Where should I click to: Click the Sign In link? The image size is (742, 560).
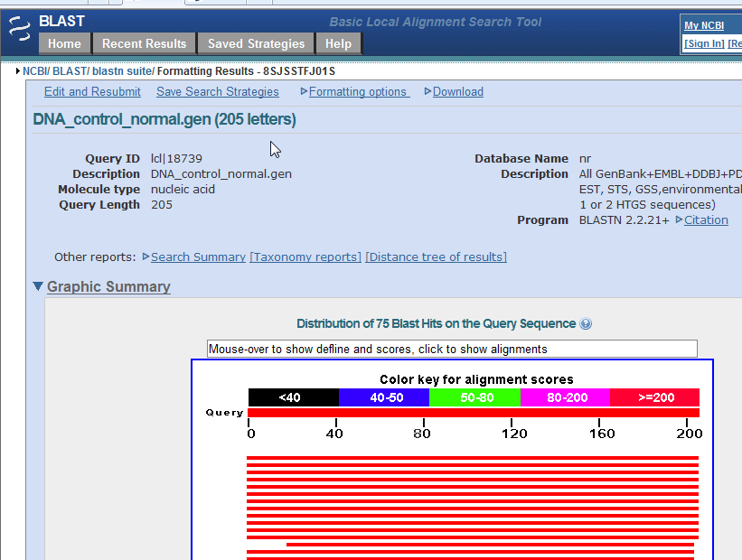point(704,43)
